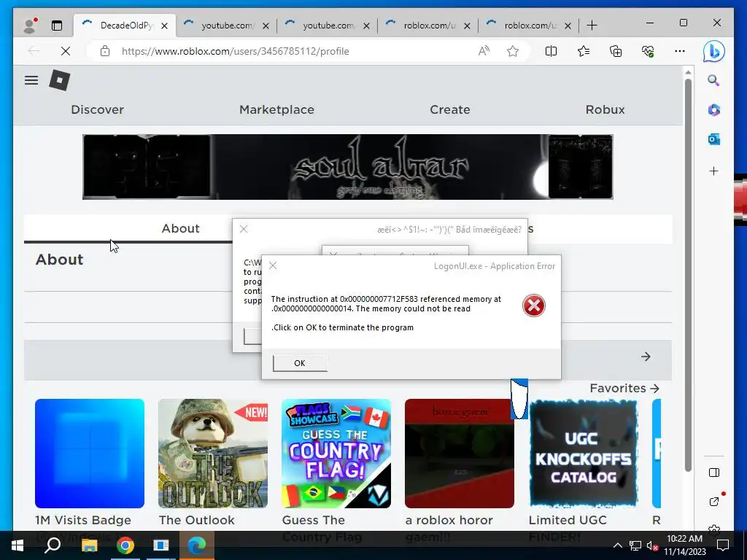Add a sidebar app with plus

(x=713, y=171)
